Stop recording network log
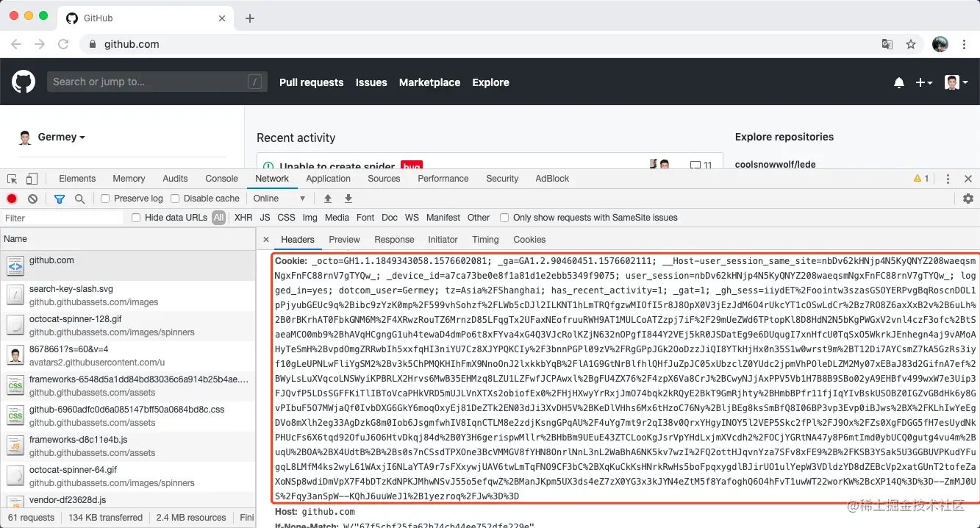The height and width of the screenshot is (528, 980). [x=12, y=199]
